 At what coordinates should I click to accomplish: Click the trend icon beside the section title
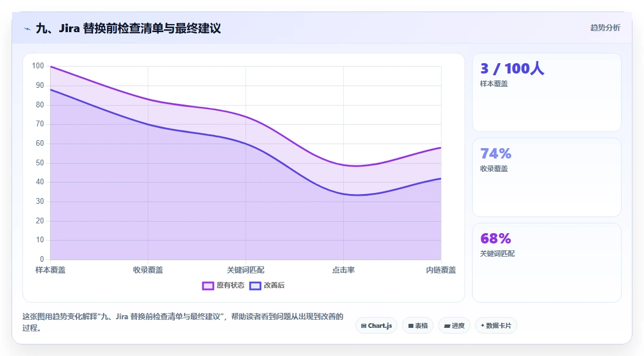pyautogui.click(x=28, y=29)
